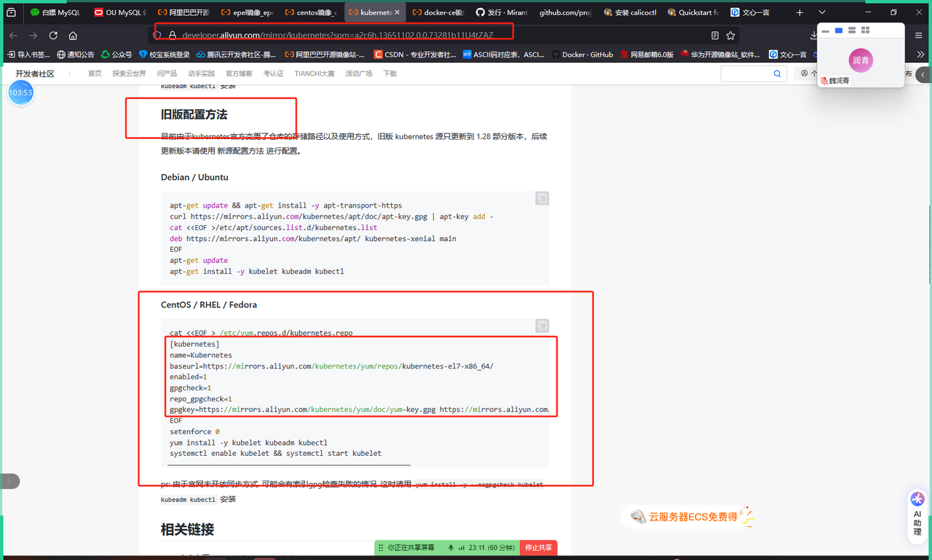Open the 华为开源镜像站 bookmark
The width and height of the screenshot is (932, 560).
coord(721,55)
